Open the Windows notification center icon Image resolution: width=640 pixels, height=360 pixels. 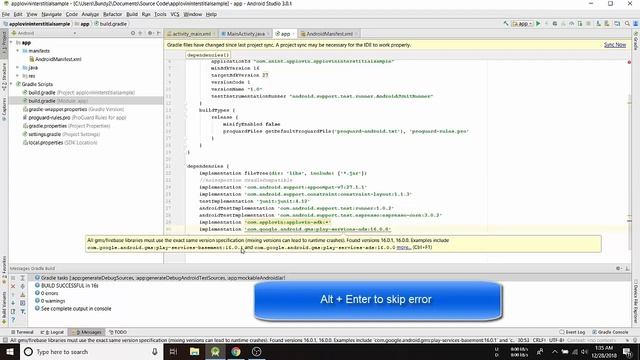(x=627, y=351)
